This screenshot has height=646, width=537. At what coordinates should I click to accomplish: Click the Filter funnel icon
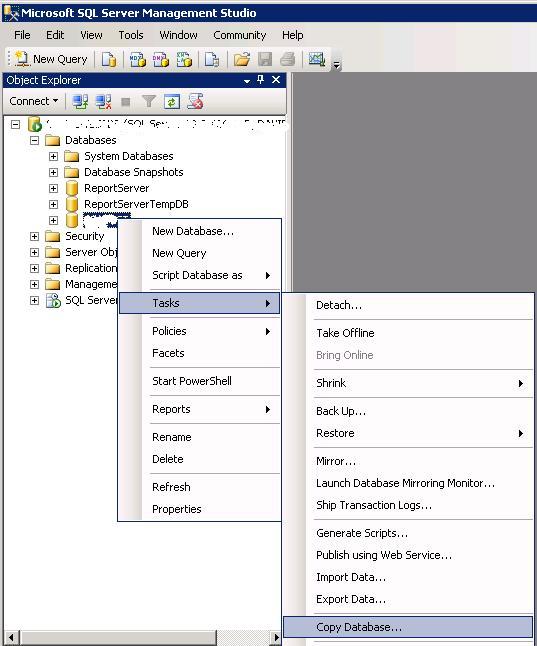148,101
